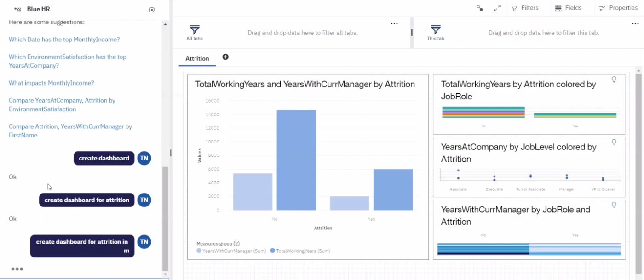Click the dashboard right-side scrollbar arrow
Viewport: 644px width, 280px height.
[639, 72]
